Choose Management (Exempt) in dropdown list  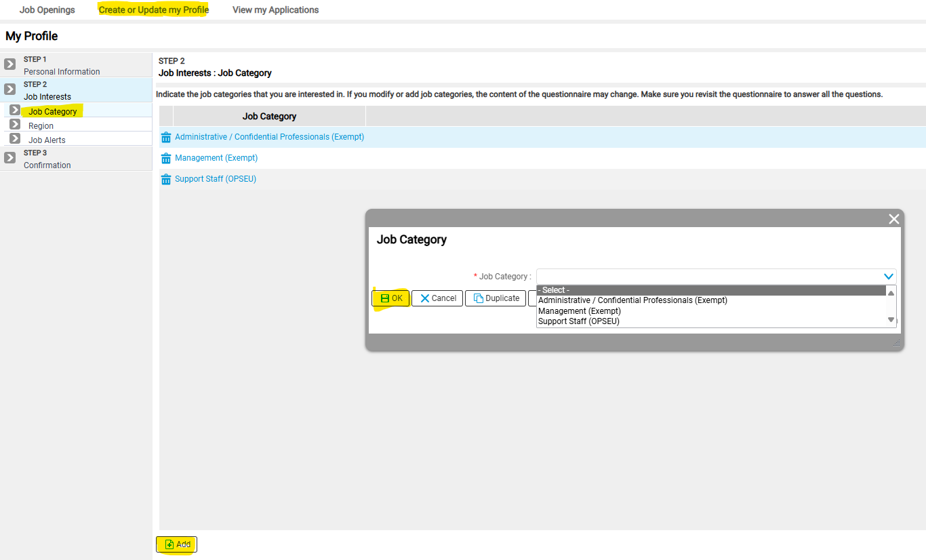pos(579,311)
